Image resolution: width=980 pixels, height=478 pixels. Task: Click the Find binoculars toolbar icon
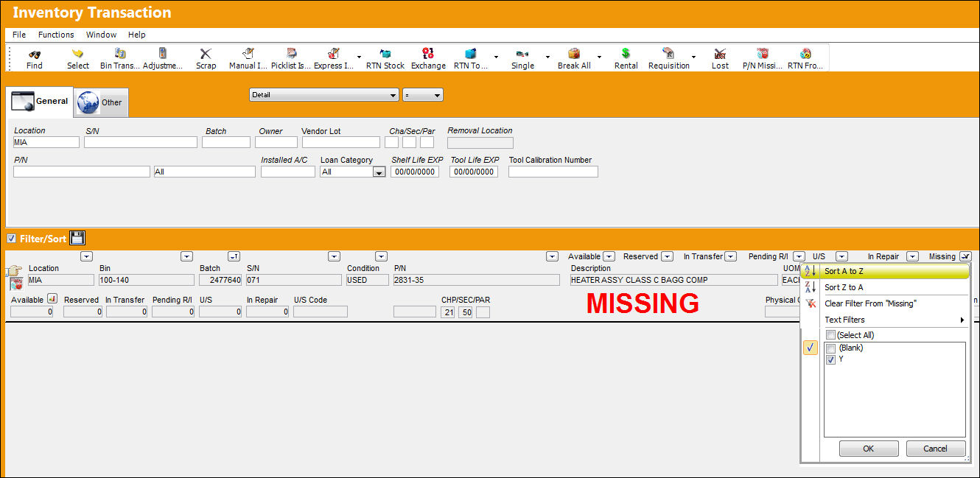coord(34,54)
